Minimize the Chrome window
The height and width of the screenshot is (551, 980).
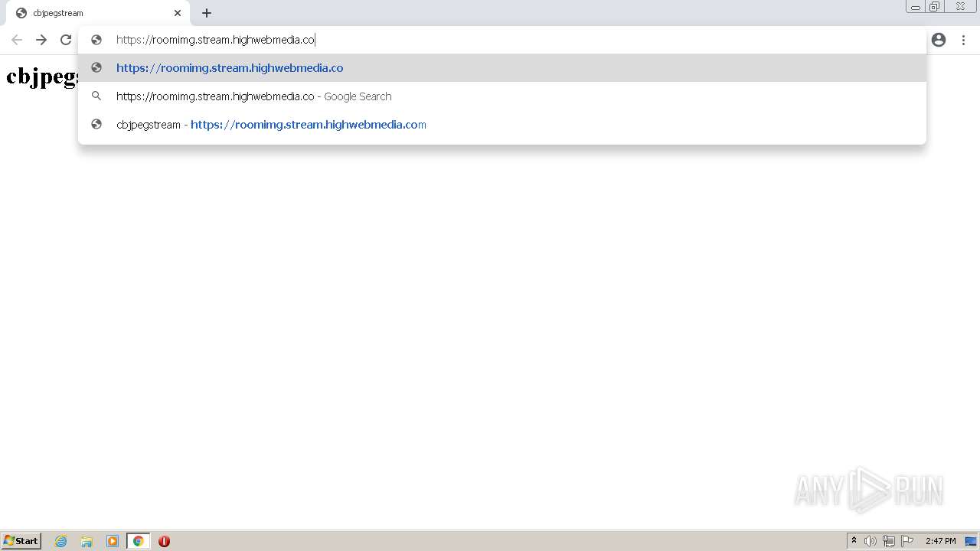(916, 7)
